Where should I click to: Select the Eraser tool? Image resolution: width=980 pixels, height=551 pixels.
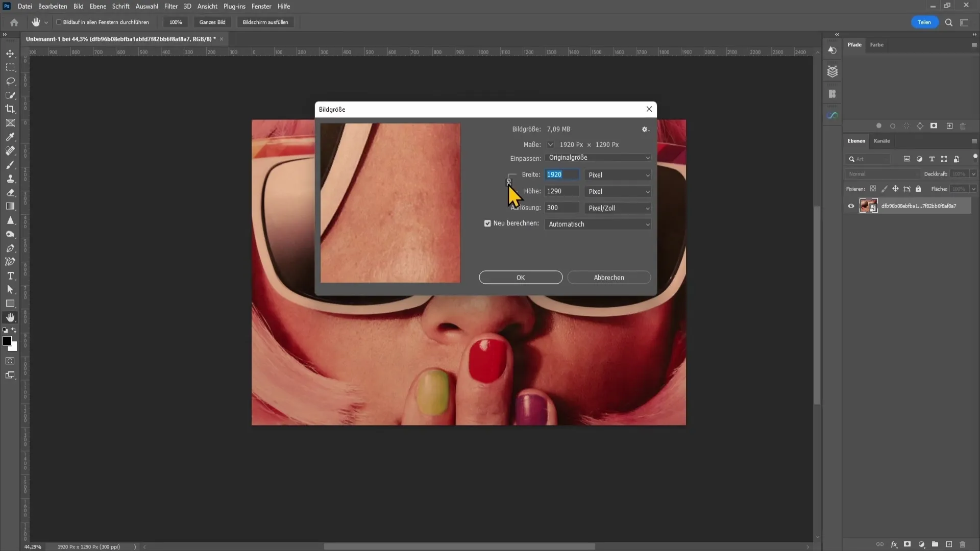pyautogui.click(x=10, y=192)
